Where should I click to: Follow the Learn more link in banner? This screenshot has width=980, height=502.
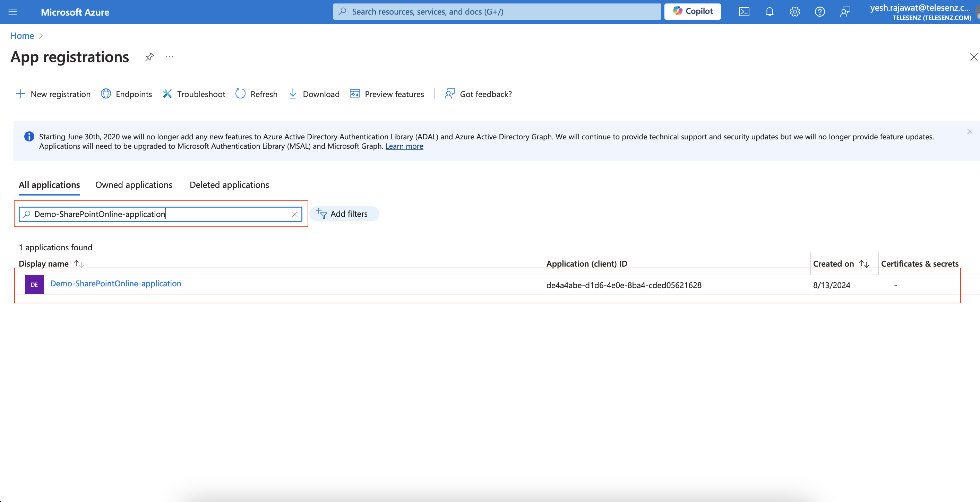[x=404, y=146]
